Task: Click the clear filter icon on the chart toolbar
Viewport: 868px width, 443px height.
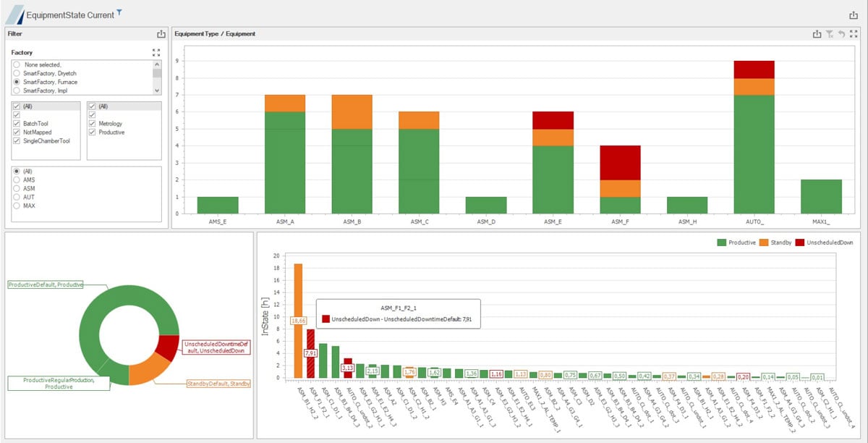Action: 828,33
